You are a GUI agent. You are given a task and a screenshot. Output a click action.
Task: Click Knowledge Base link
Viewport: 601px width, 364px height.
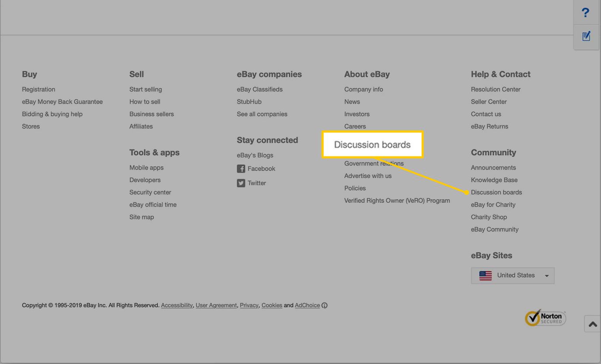coord(494,180)
